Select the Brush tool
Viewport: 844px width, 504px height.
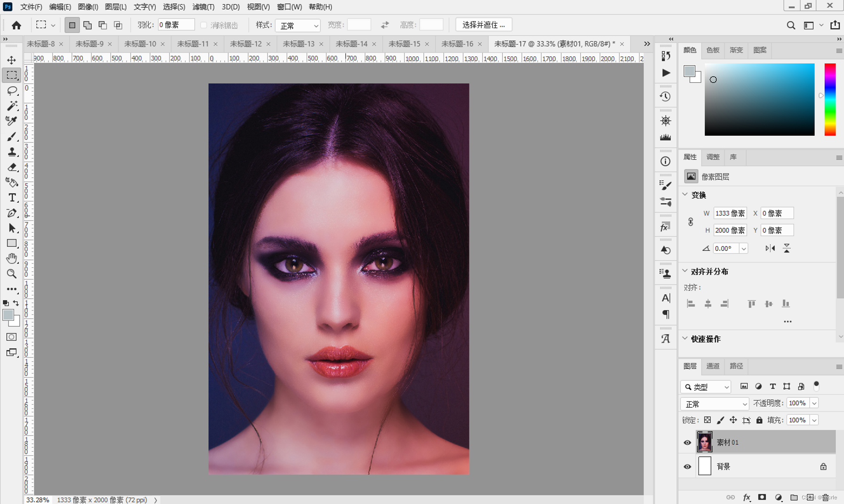pos(12,137)
